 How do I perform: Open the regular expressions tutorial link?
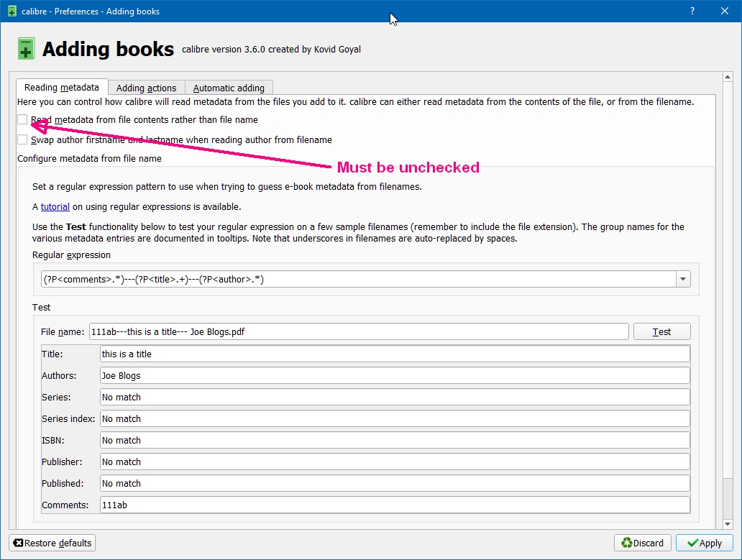click(55, 207)
